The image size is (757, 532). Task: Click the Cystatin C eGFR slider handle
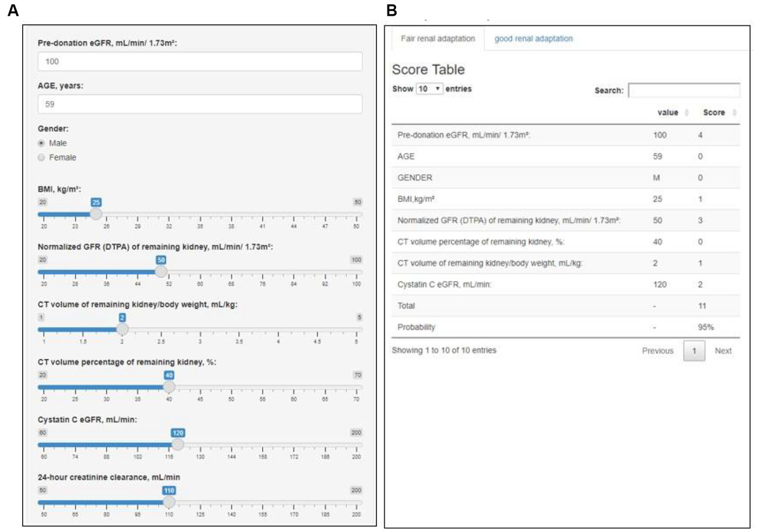point(178,444)
